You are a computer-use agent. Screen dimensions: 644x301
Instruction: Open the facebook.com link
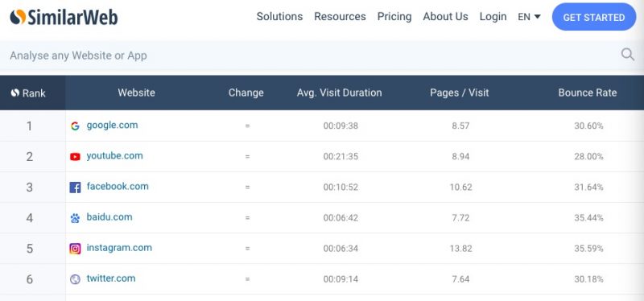(x=118, y=187)
